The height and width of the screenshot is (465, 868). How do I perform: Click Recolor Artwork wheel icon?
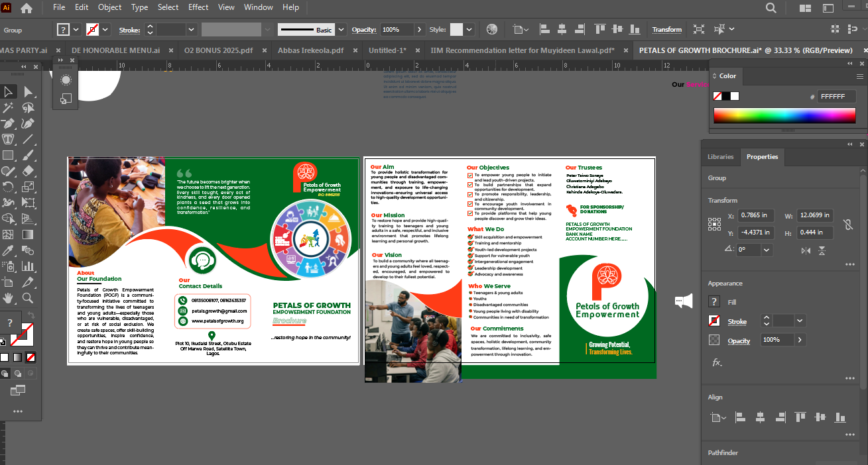click(491, 29)
